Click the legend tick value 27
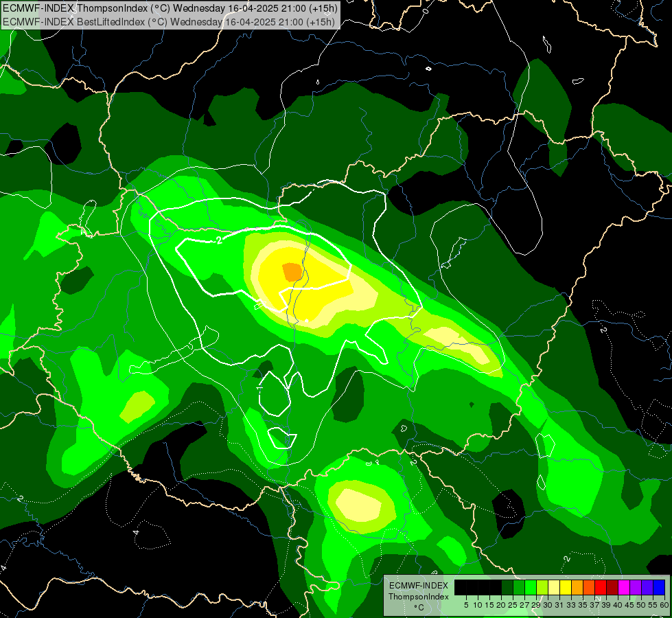This screenshot has height=618, width=672. 524,605
